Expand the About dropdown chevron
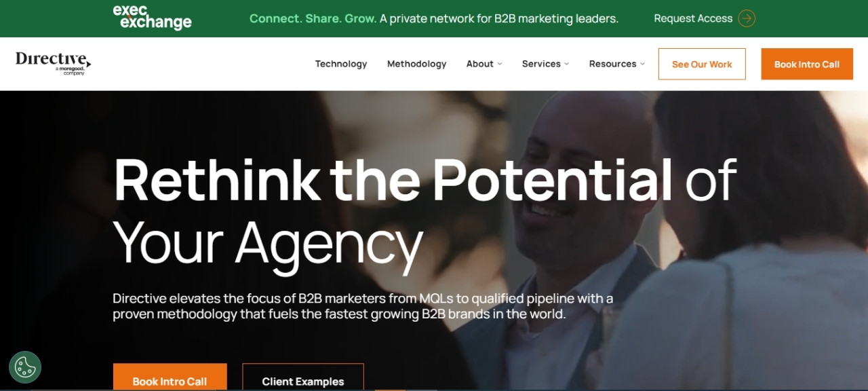Viewport: 868px width, 391px height. coord(500,64)
